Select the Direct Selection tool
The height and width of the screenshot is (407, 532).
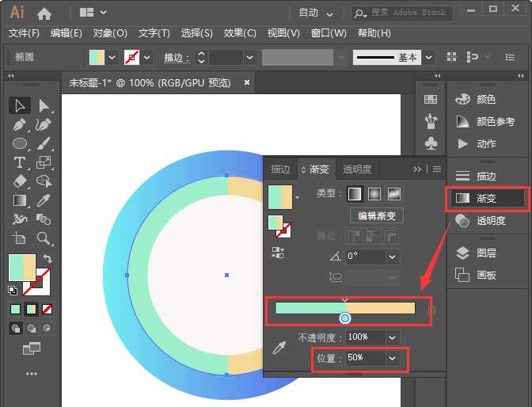coord(44,105)
